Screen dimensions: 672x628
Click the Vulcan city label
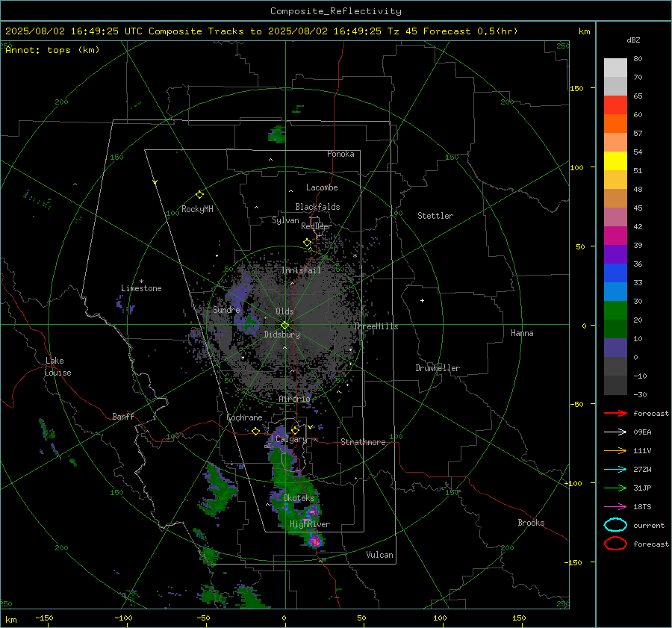(x=380, y=555)
